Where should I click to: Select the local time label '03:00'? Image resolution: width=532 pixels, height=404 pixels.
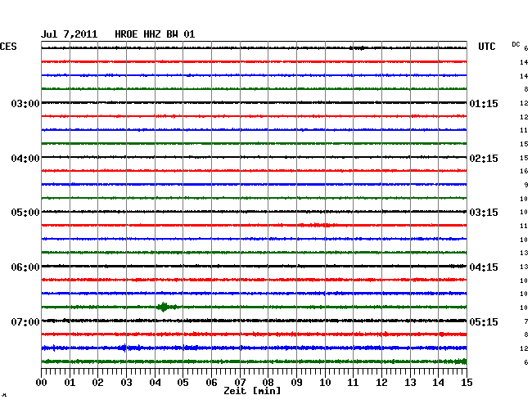[25, 103]
